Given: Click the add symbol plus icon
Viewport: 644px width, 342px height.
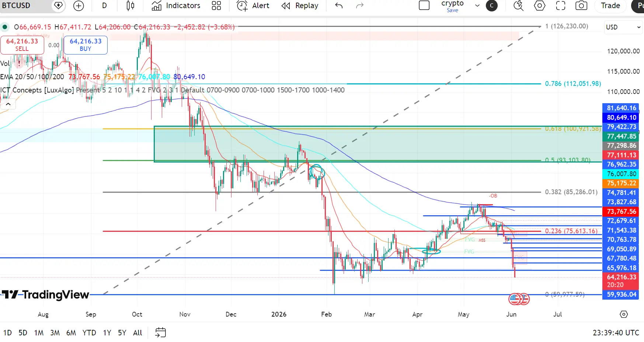Looking at the screenshot, I should (79, 6).
